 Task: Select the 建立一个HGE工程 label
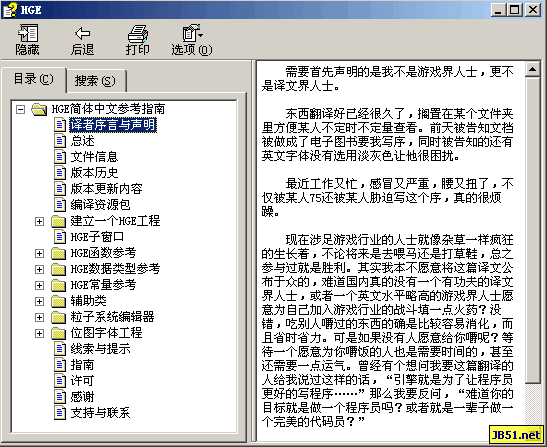point(115,221)
